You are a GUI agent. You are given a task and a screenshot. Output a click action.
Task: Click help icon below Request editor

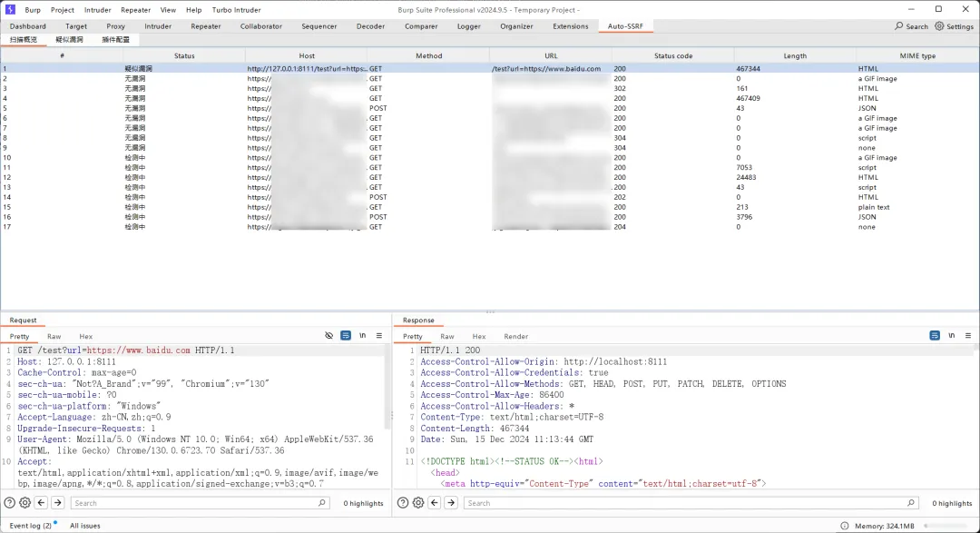coord(9,502)
